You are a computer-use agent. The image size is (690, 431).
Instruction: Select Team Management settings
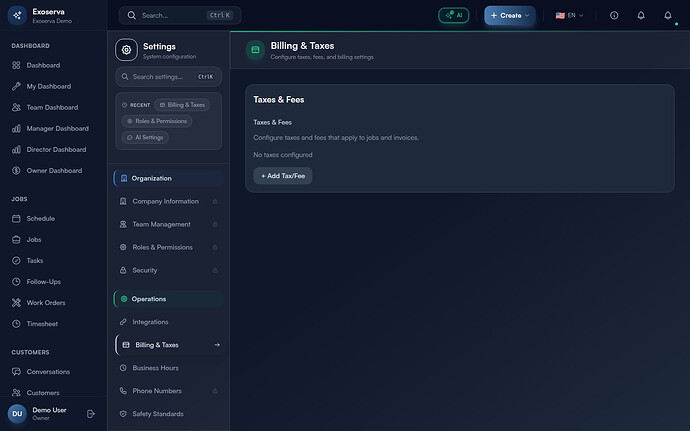tap(169, 224)
